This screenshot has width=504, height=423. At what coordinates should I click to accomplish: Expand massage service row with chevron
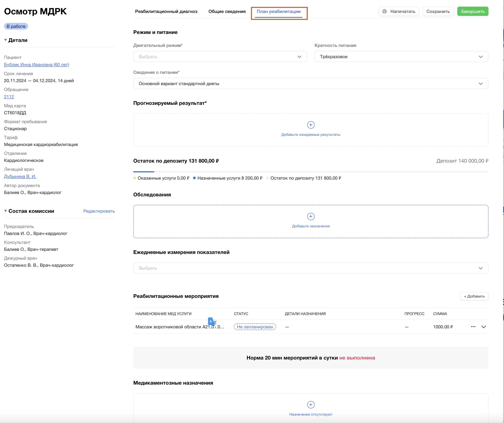tap(484, 327)
